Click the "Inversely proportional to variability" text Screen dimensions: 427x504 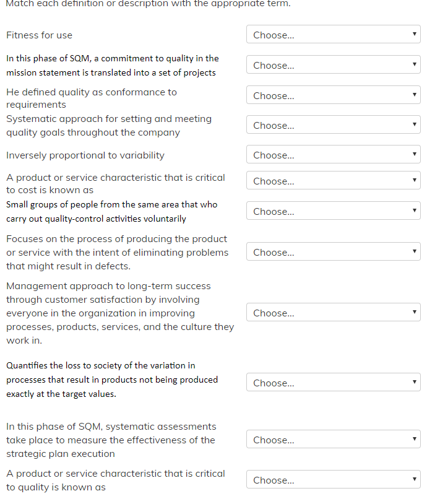click(x=85, y=155)
